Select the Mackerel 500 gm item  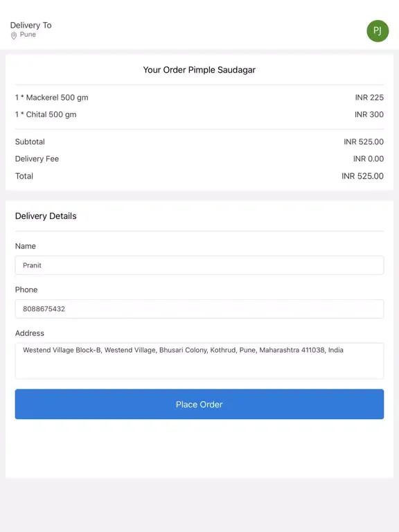click(51, 98)
